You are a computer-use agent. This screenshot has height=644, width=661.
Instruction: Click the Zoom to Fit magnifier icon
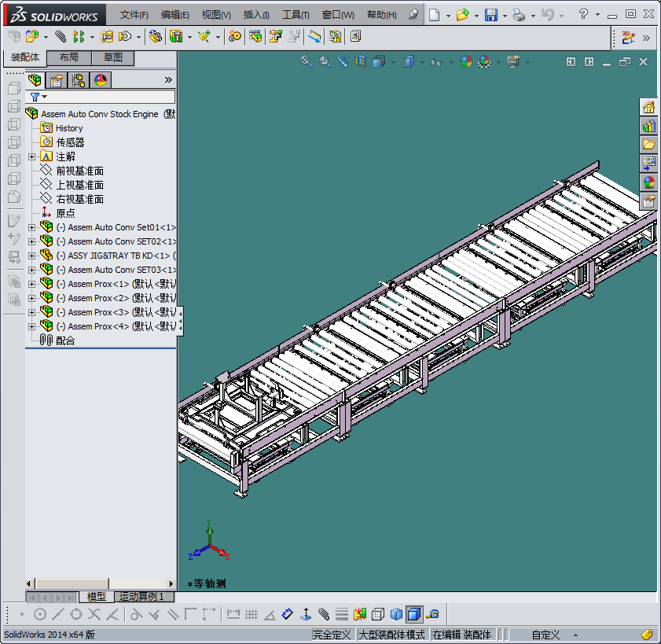(307, 61)
